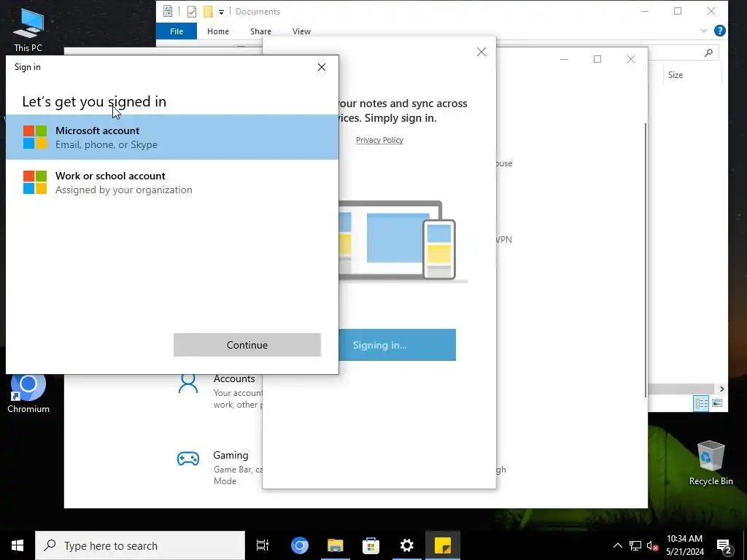Open the File tab in Documents window
Viewport: 747px width, 560px height.
click(177, 31)
